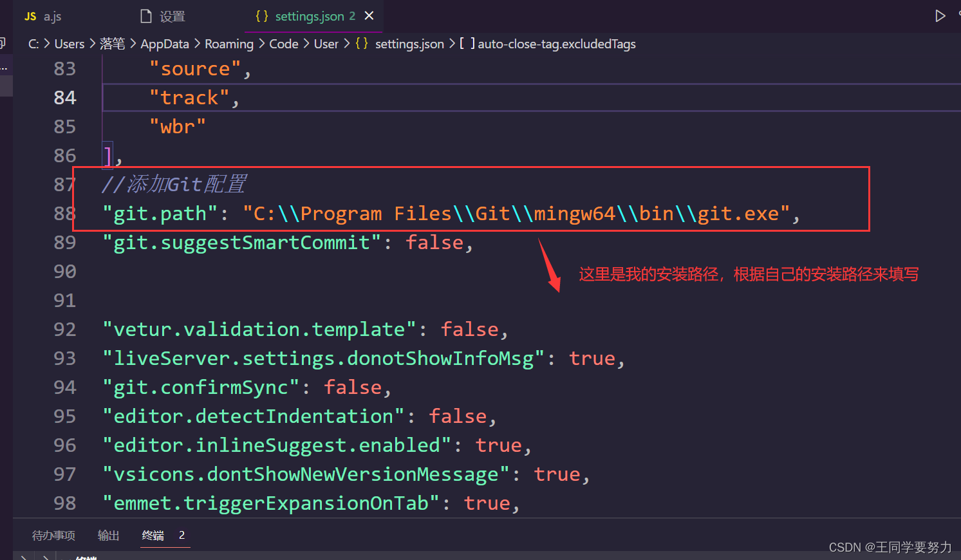The height and width of the screenshot is (560, 961).
Task: Click the document icon on 设置 tab
Action: [x=146, y=16]
